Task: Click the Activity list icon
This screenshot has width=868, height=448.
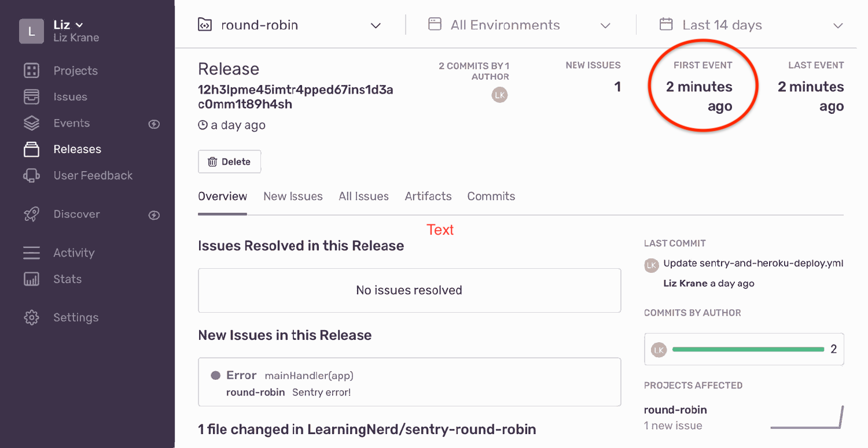Action: [x=31, y=253]
